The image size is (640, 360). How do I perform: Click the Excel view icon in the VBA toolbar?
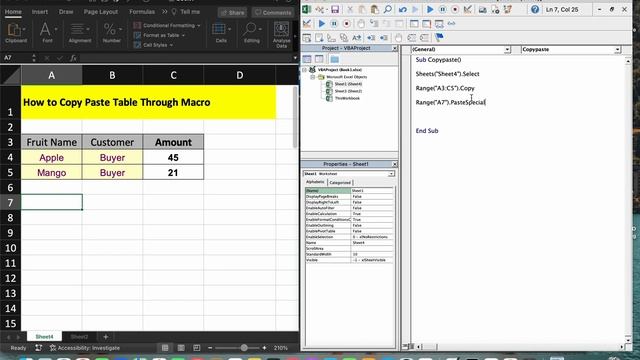[307, 9]
